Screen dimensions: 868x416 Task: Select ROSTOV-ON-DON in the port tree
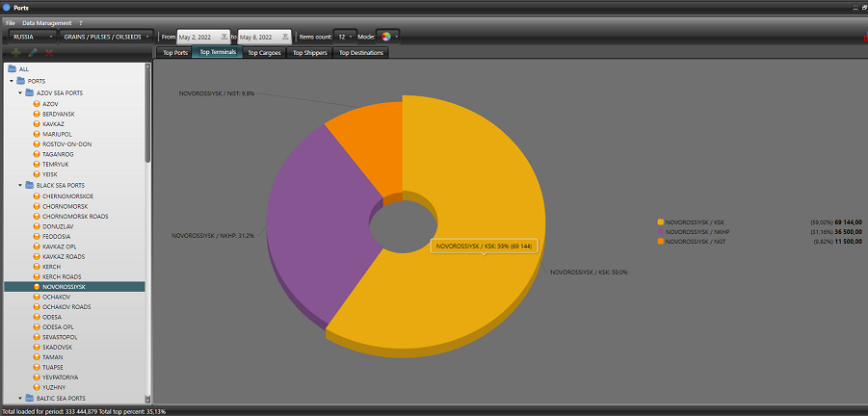coord(67,143)
